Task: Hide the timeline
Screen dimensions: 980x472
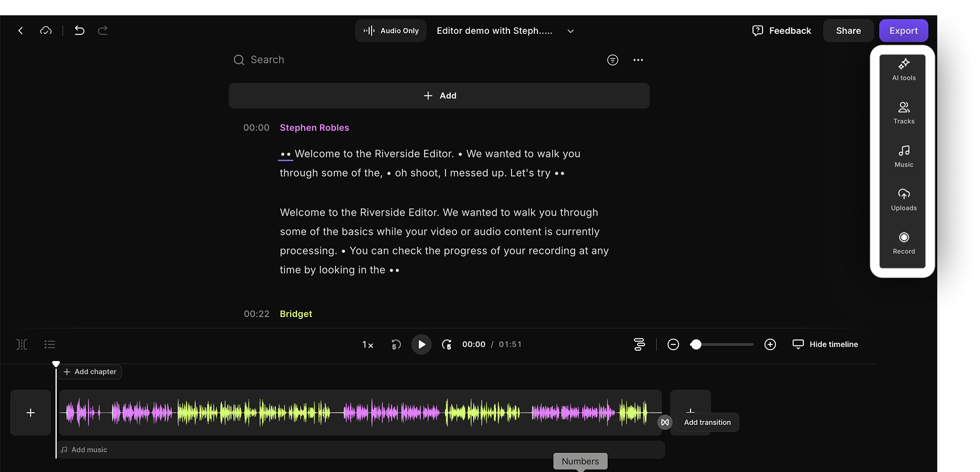Action: [825, 344]
